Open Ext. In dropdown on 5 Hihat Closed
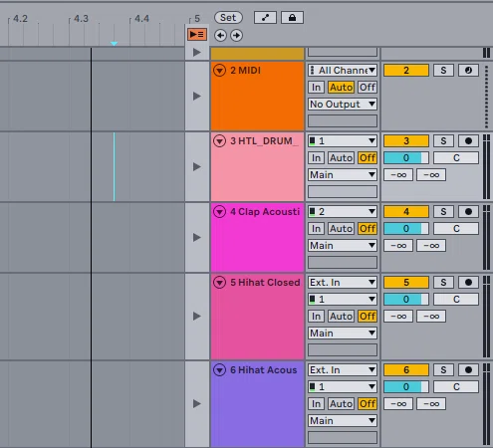 (x=343, y=283)
